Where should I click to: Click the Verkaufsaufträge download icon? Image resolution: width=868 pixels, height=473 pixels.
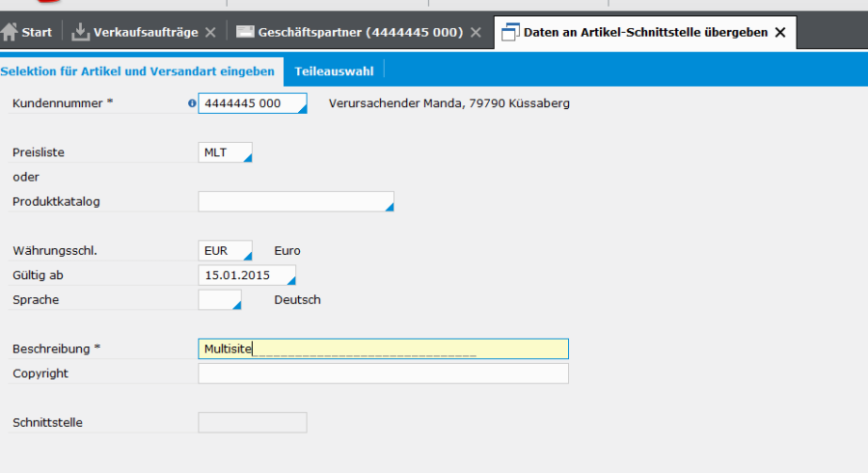pyautogui.click(x=80, y=32)
